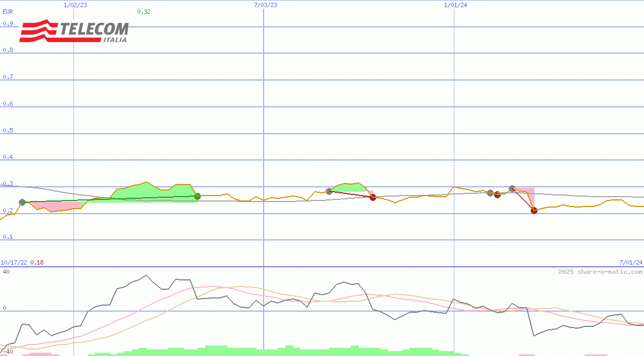
Task: Click the 0.9 price axis label
Action: (x=8, y=24)
